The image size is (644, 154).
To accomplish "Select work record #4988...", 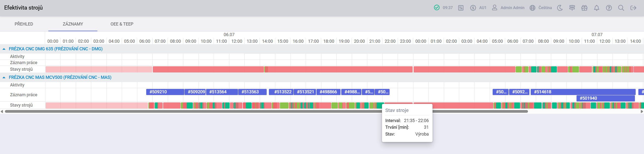I will pos(351,92).
